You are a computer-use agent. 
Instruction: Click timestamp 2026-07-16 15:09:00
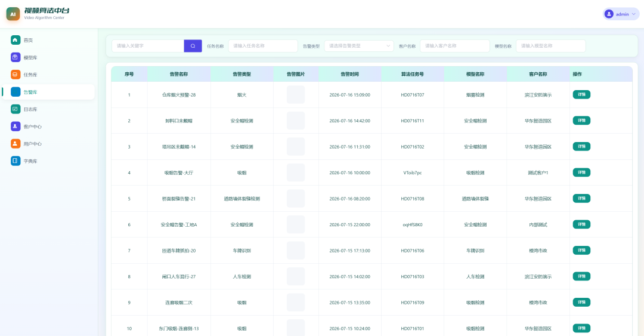[349, 95]
